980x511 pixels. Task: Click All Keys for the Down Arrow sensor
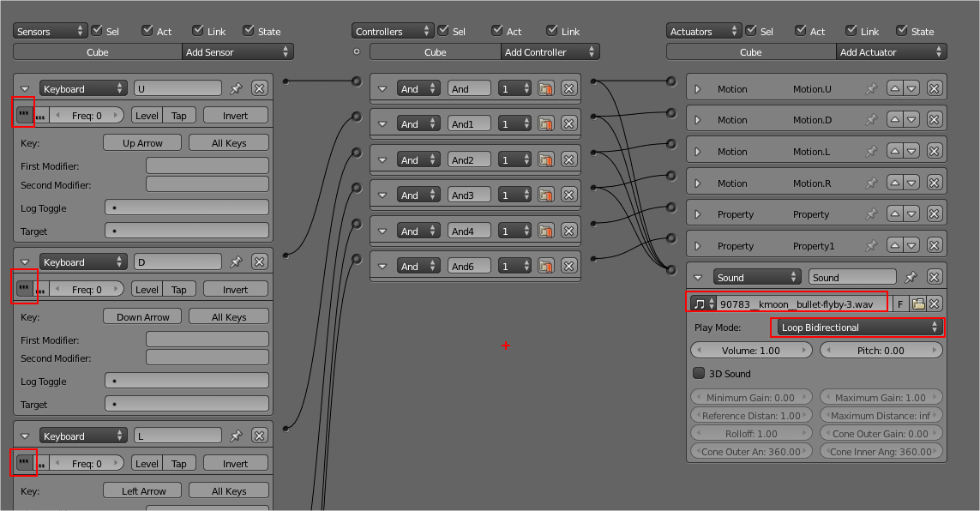[229, 316]
